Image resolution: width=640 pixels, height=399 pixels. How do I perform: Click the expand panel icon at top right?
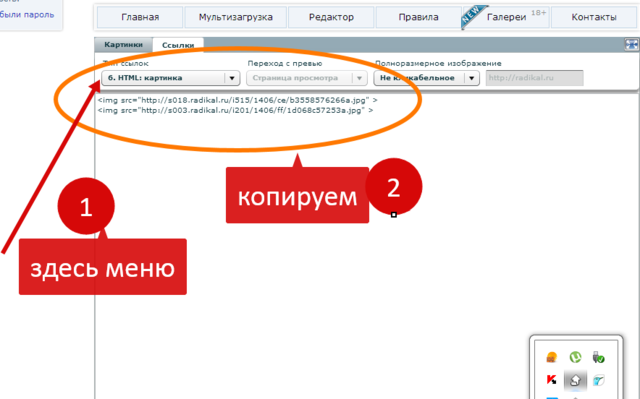[x=631, y=44]
